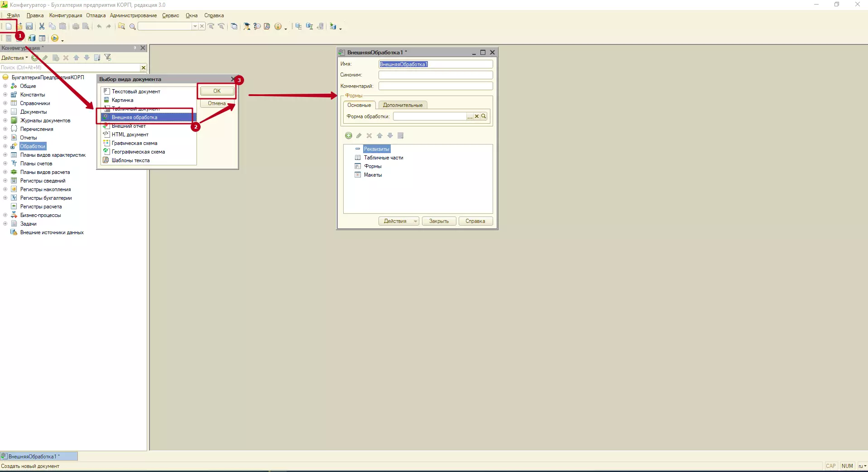This screenshot has height=472, width=868.
Task: Click the ВнешняяОбработка1 taskbar window button
Action: 39,456
